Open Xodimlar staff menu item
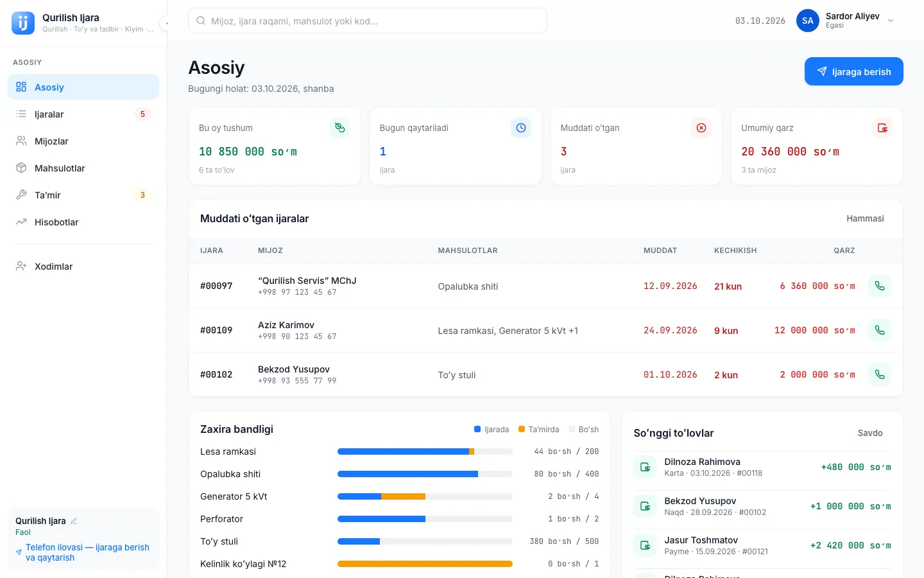The height and width of the screenshot is (578, 924). point(83,267)
